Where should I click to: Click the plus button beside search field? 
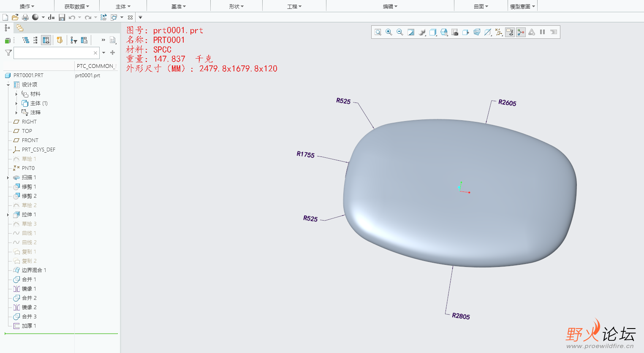click(x=112, y=53)
